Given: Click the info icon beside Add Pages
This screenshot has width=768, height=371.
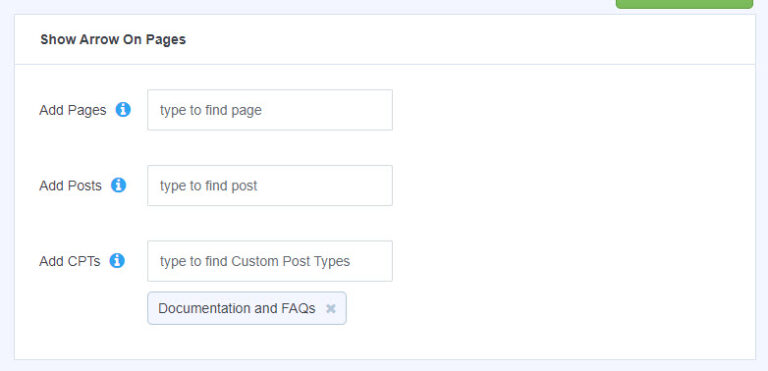Looking at the screenshot, I should [123, 109].
